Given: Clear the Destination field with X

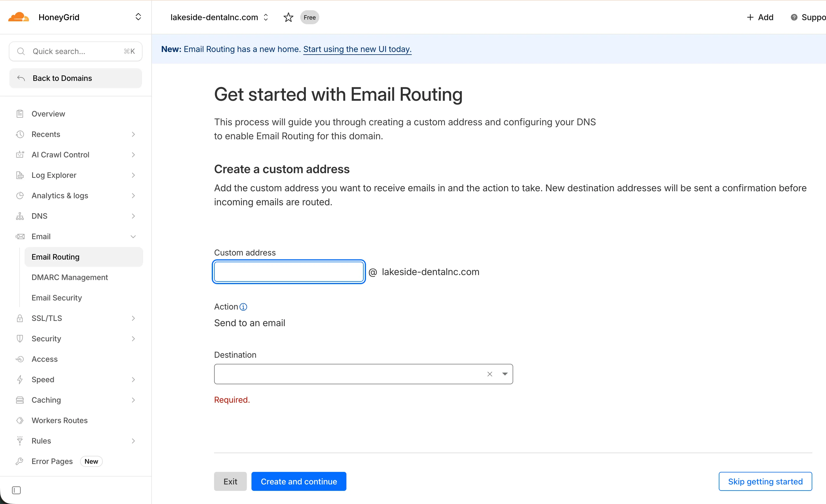Looking at the screenshot, I should [x=490, y=374].
